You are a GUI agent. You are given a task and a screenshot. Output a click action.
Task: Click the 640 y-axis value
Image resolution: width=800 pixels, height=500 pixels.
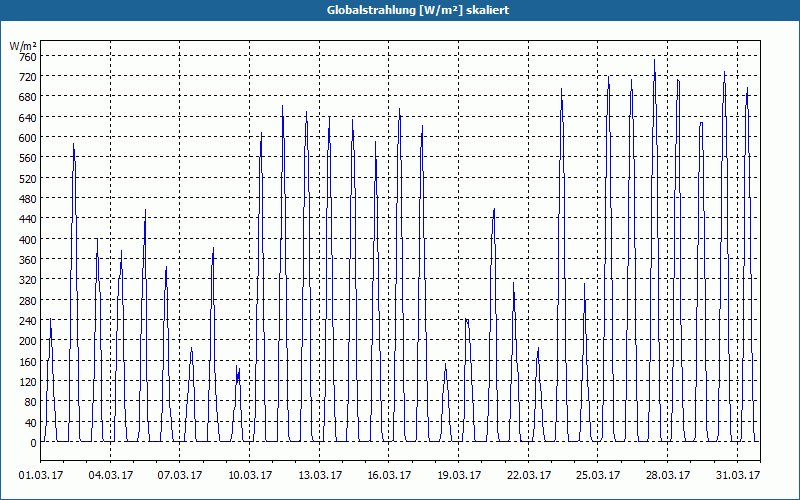click(28, 117)
